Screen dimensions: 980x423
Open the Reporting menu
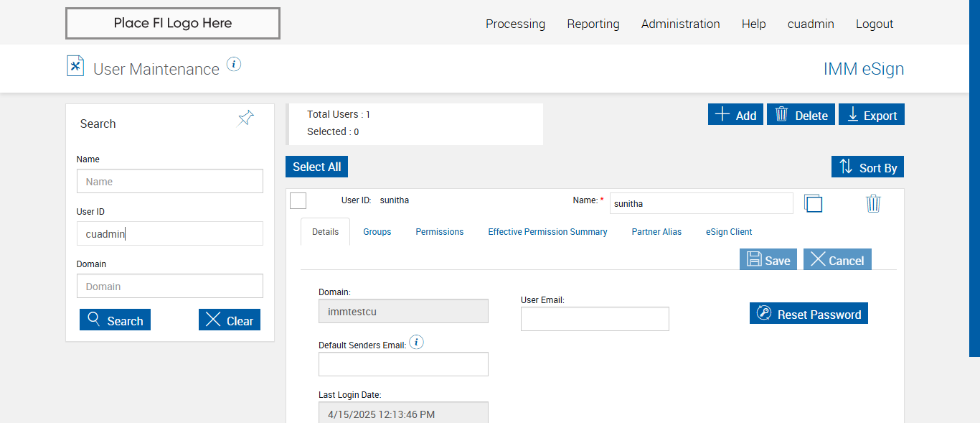click(593, 24)
